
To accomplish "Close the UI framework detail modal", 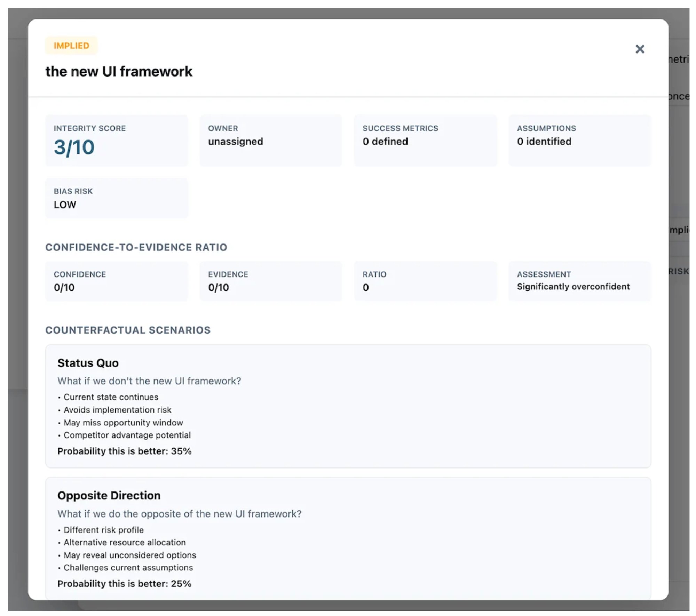I will [640, 49].
